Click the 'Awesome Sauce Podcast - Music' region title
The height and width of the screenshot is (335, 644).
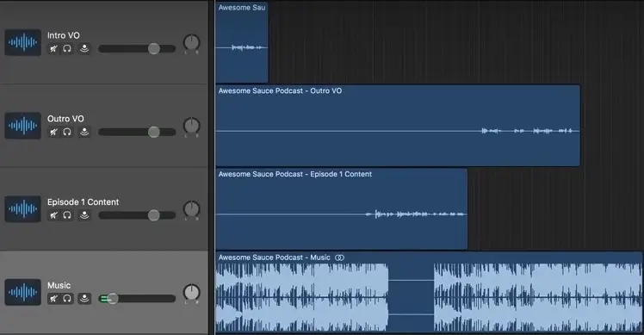[274, 257]
